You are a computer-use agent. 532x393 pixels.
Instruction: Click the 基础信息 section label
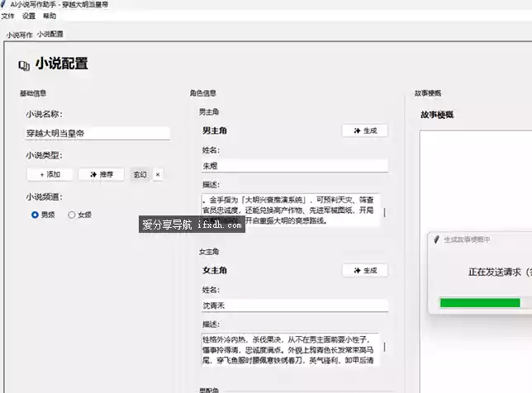click(33, 93)
